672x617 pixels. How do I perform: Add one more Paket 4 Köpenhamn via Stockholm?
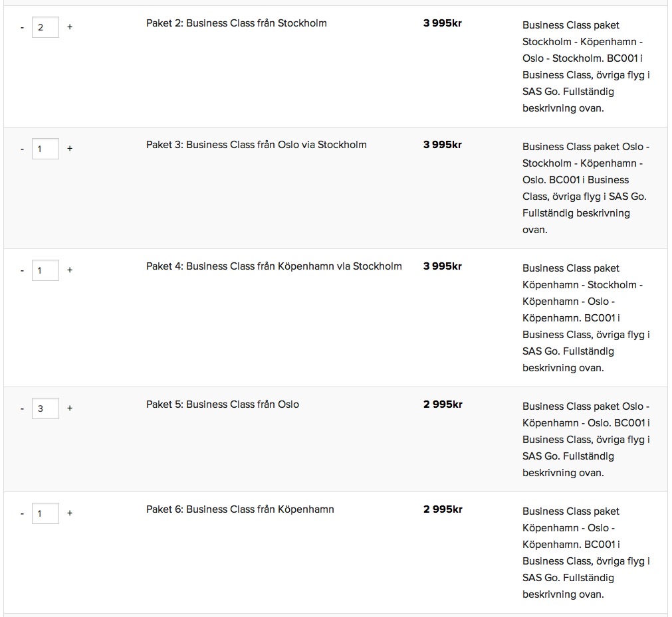(70, 270)
